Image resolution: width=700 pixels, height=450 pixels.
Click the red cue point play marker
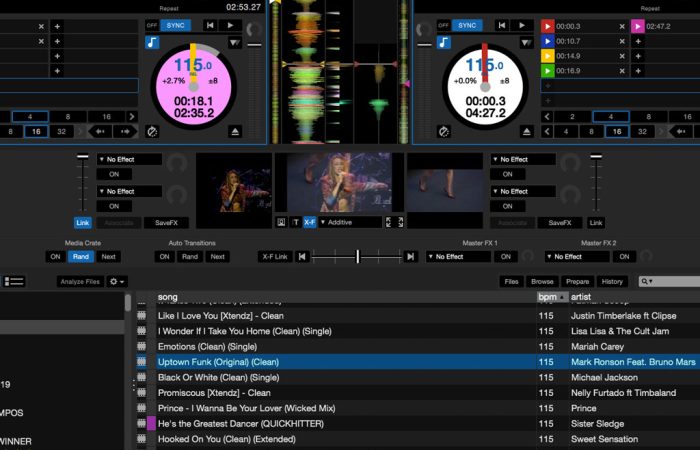(x=547, y=26)
